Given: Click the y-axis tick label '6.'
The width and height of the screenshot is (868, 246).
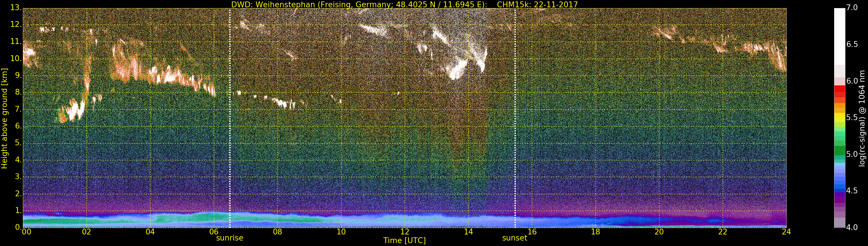Looking at the screenshot, I should 18,126.
